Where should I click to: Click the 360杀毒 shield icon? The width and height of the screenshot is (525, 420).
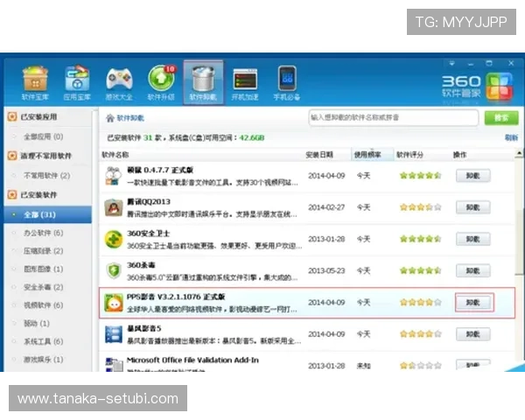tap(114, 270)
